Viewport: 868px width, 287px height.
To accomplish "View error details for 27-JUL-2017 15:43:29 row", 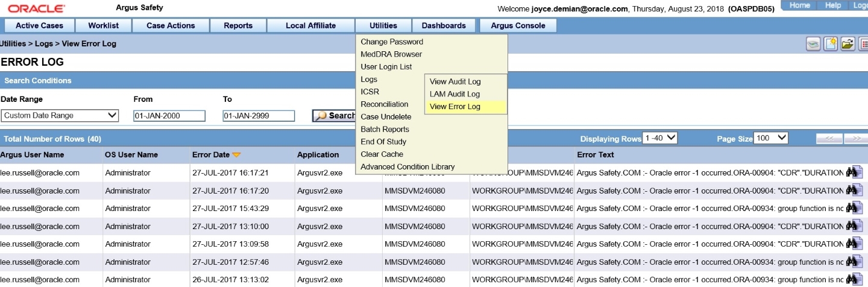I will click(854, 208).
